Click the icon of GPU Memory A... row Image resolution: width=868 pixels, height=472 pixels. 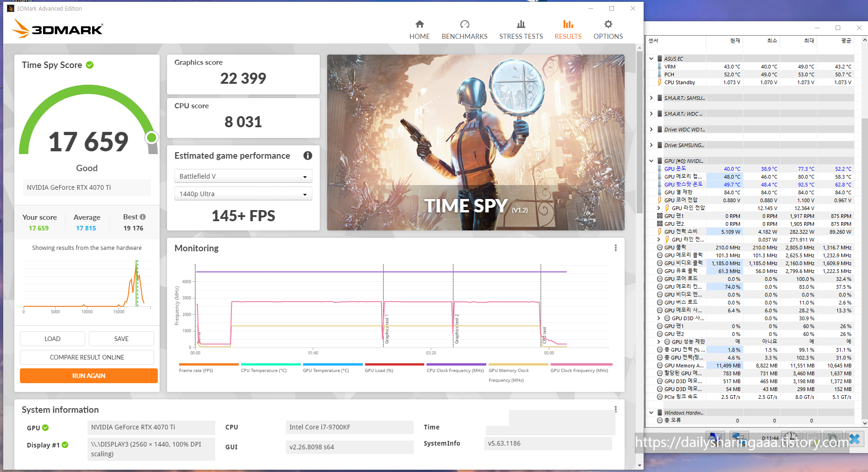660,366
